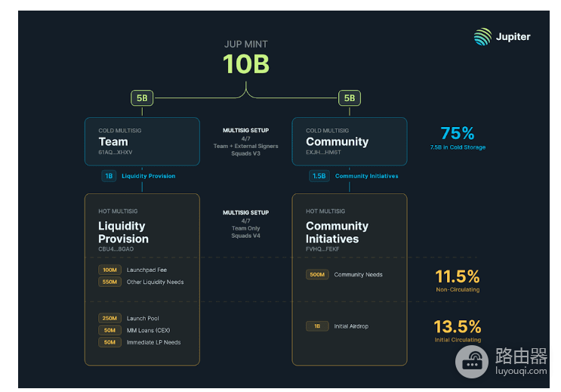Click 'Initial Circulating' caption
This screenshot has height=392, width=561.
click(458, 340)
